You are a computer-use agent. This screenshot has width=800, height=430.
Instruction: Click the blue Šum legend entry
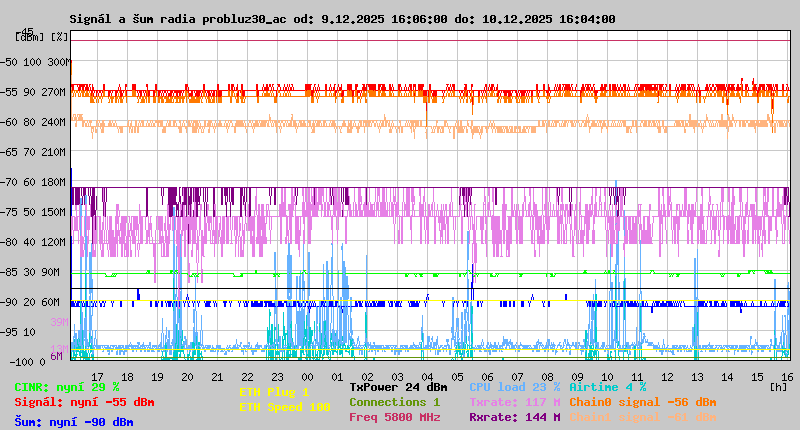74,422
